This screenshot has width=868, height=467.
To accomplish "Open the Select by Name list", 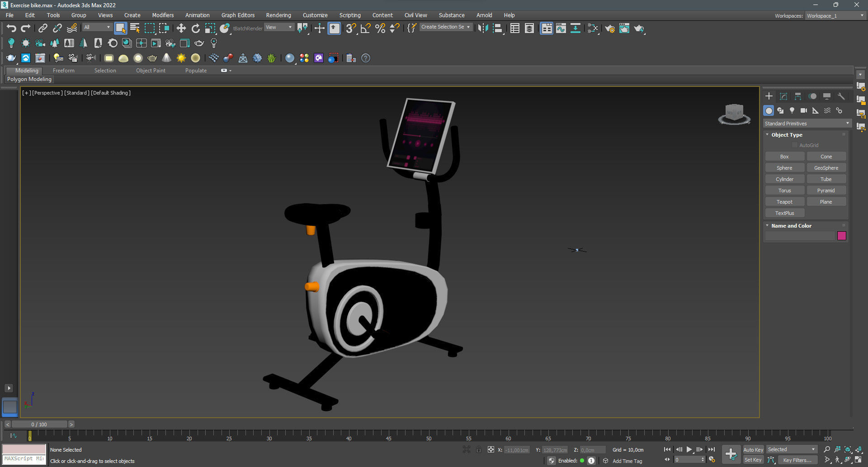I will 135,28.
